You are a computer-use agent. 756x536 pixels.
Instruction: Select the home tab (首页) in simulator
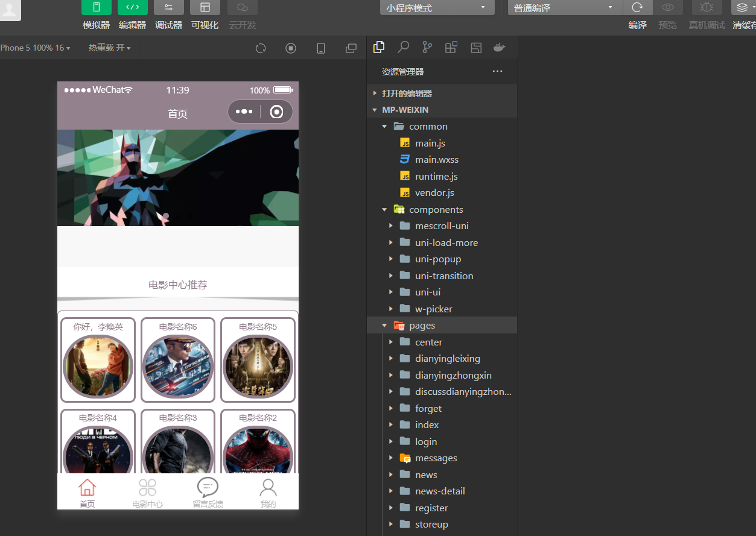click(x=87, y=493)
